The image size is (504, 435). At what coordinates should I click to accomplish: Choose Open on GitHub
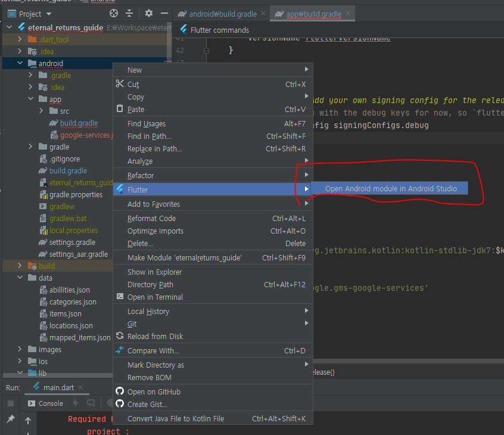click(213, 392)
